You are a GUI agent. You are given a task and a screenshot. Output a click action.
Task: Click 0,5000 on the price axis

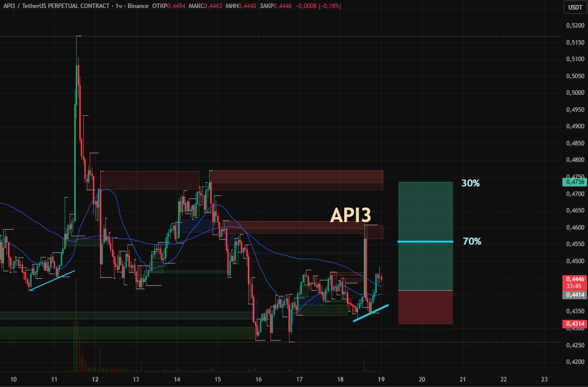(x=573, y=93)
